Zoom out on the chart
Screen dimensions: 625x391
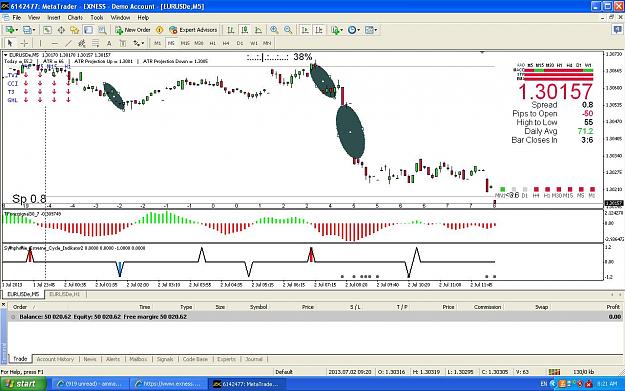(x=288, y=30)
